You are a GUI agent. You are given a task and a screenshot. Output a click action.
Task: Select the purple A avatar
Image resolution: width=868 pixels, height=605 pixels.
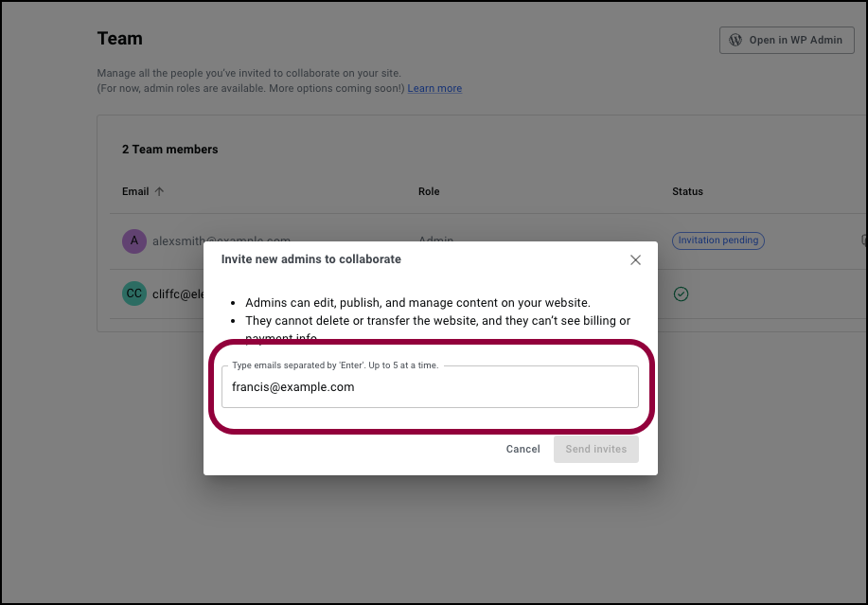[134, 241]
